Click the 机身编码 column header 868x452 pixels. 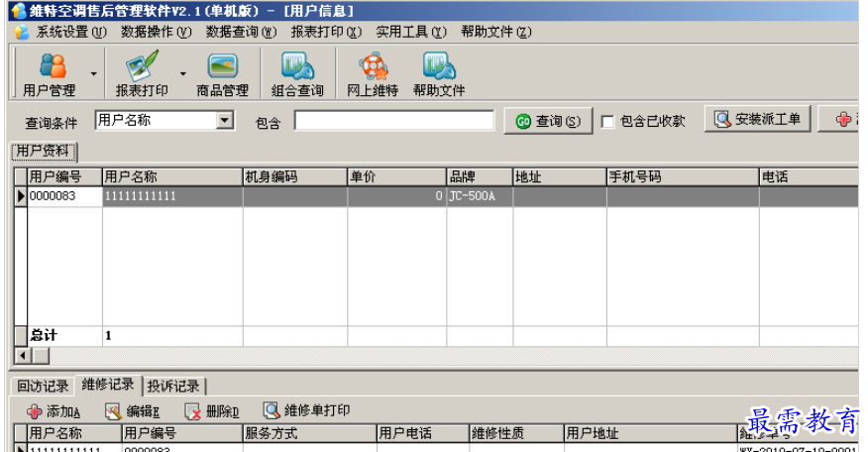click(x=295, y=176)
